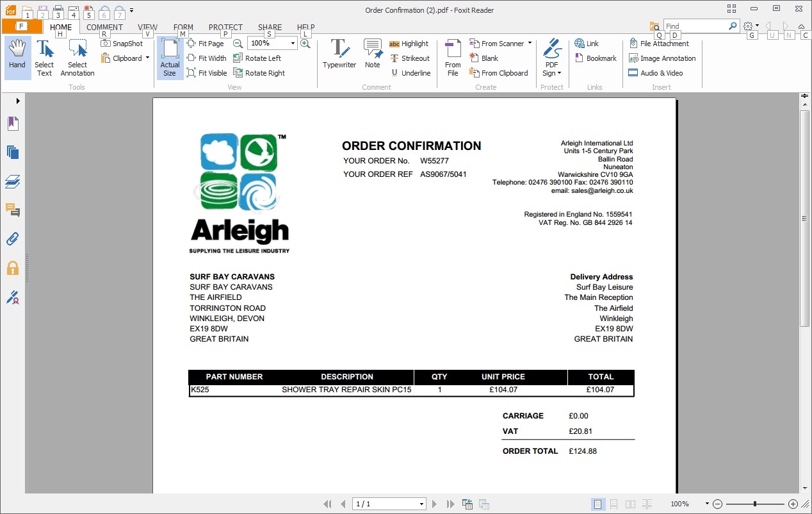This screenshot has height=514, width=812.
Task: Create PDF From File
Action: (453, 58)
